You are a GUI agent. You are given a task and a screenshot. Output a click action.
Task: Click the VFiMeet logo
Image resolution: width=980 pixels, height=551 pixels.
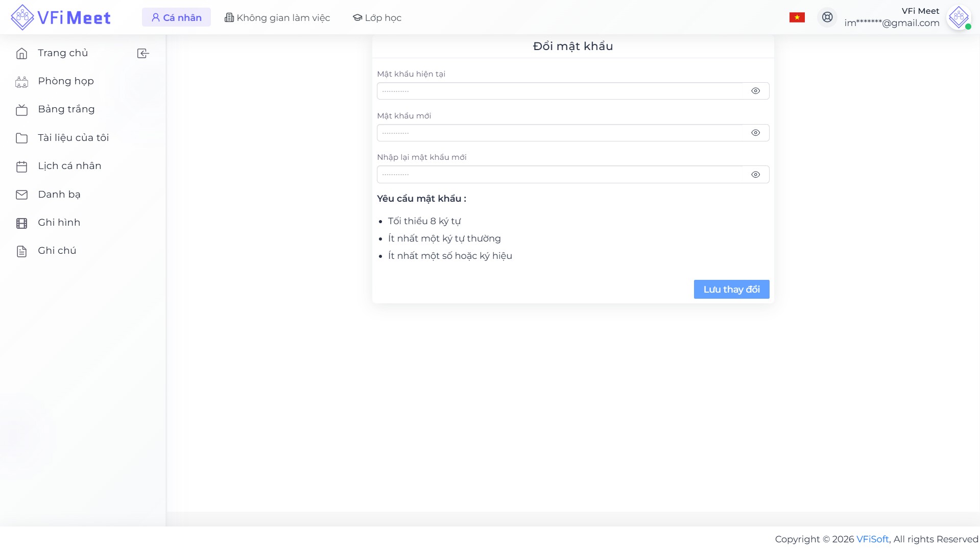coord(61,17)
